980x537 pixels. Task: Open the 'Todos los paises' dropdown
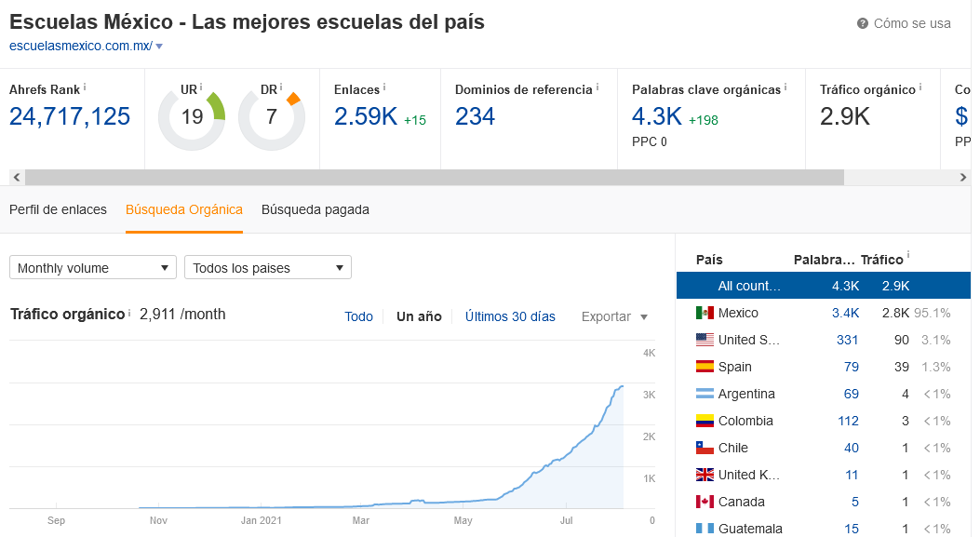click(268, 267)
